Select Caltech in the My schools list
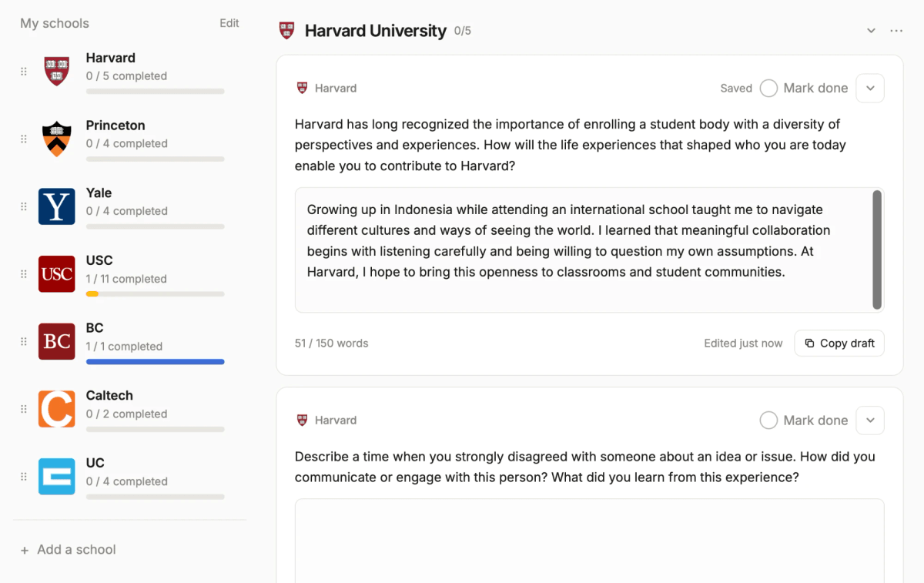This screenshot has width=924, height=583. click(129, 409)
